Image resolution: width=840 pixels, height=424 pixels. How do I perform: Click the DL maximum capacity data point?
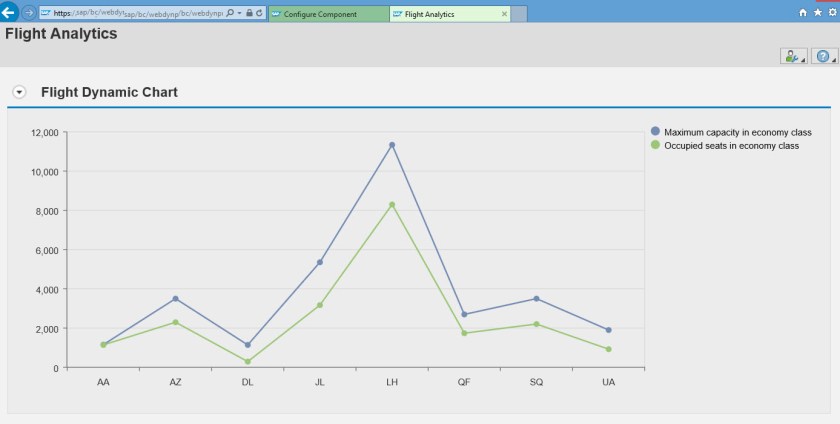pyautogui.click(x=248, y=345)
